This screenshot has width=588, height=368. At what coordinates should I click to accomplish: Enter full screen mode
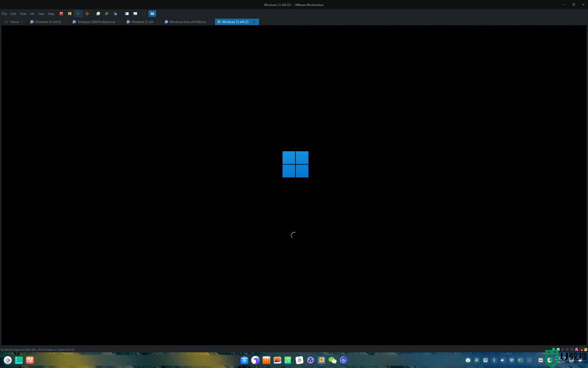tap(144, 14)
